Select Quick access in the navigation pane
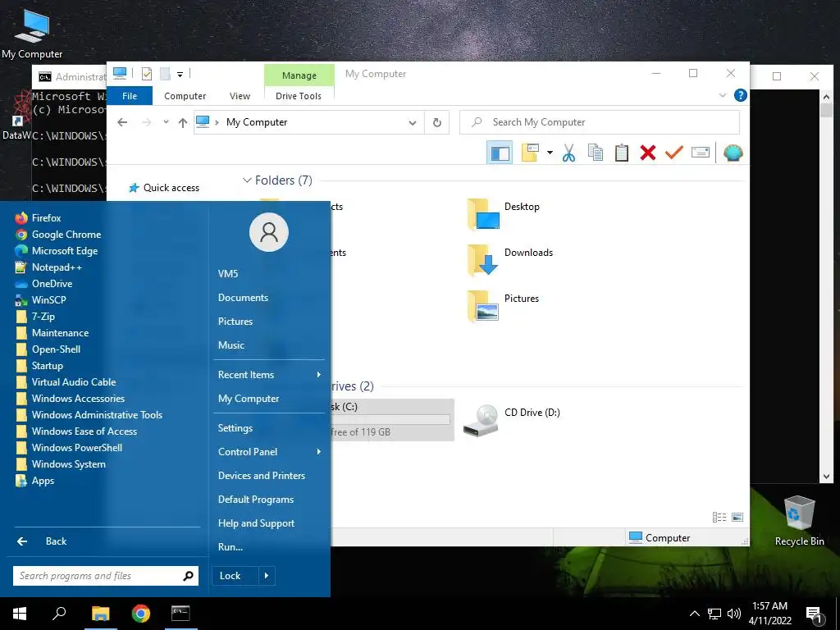This screenshot has height=630, width=840. [x=164, y=188]
